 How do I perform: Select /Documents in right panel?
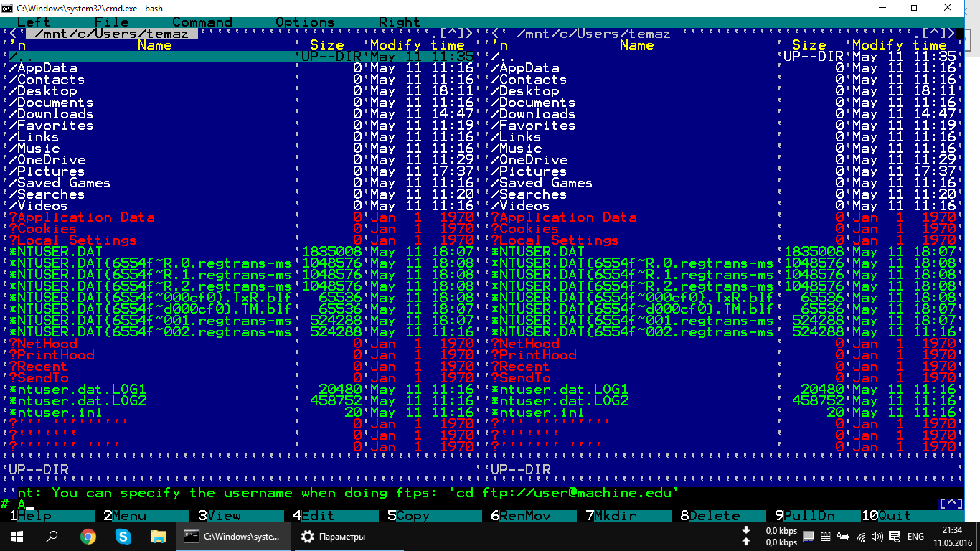point(723,103)
